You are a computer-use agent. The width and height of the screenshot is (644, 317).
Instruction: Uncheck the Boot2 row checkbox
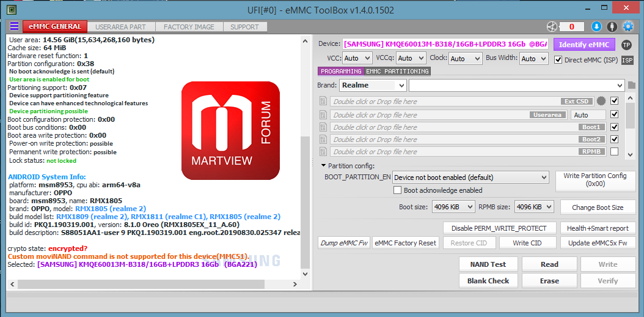pos(615,139)
